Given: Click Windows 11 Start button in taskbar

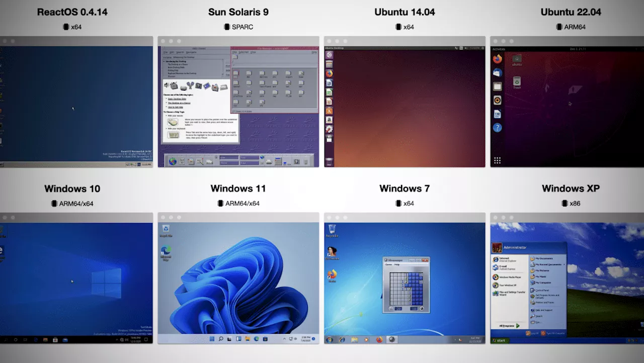Looking at the screenshot, I should click(x=212, y=339).
